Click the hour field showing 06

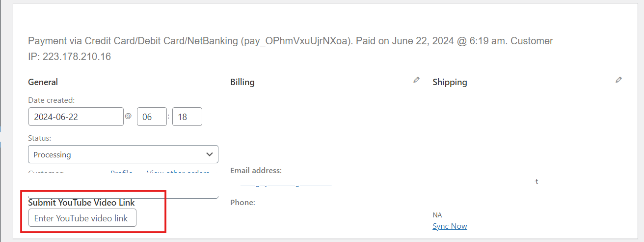[152, 117]
